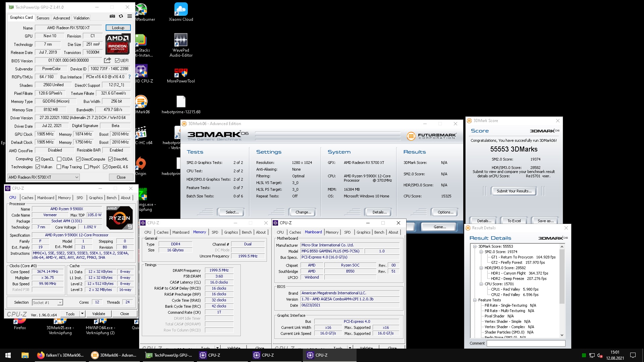Collapse the CPU Score: 15701 node
The image size is (644, 362).
pyautogui.click(x=481, y=284)
